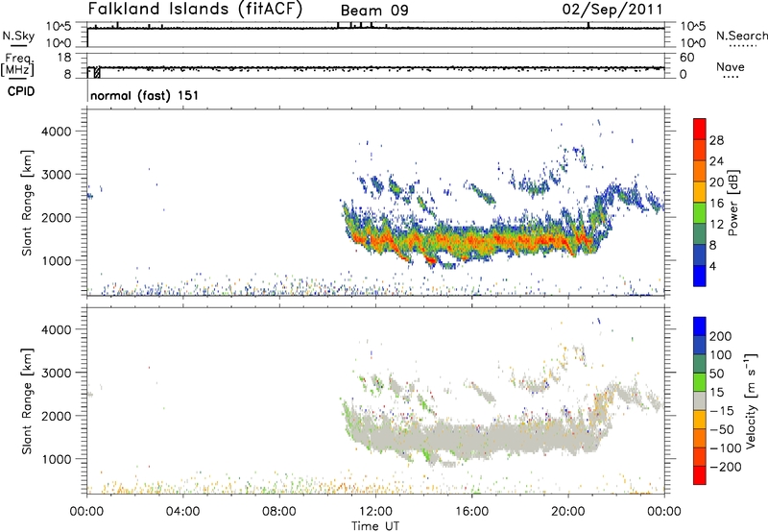Screen dimensions: 768x532
Task: Click the '28' Power colorbar tick value
Action: (x=716, y=140)
